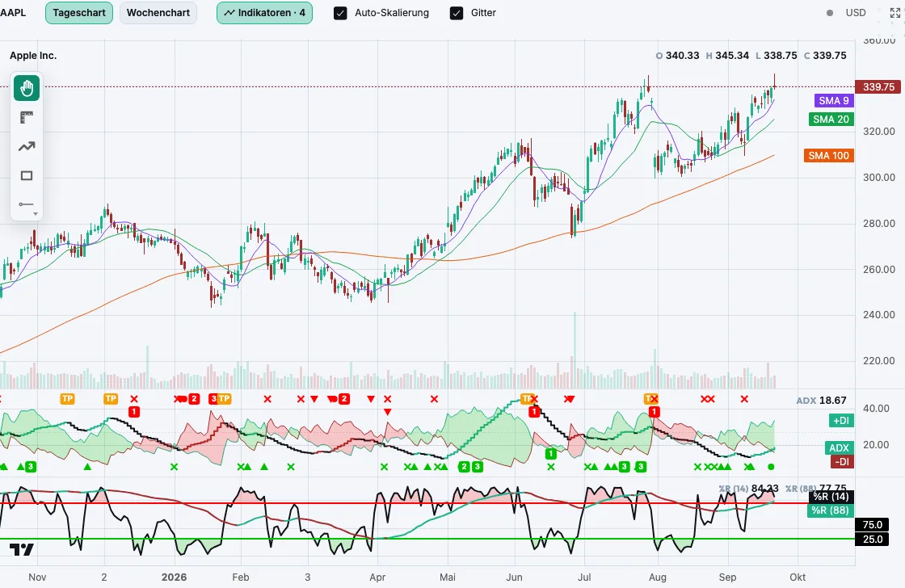Toggle fullscreen chart view
905x588 pixels.
(895, 13)
